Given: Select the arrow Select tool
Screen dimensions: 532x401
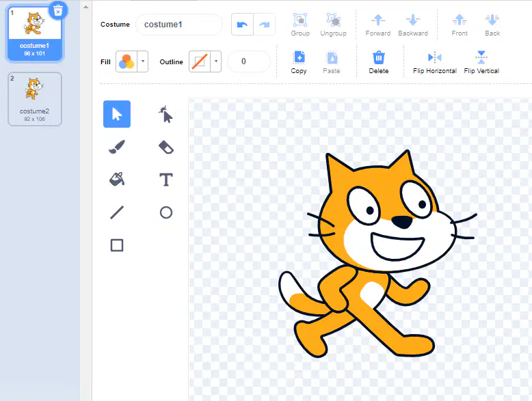Looking at the screenshot, I should point(117,114).
